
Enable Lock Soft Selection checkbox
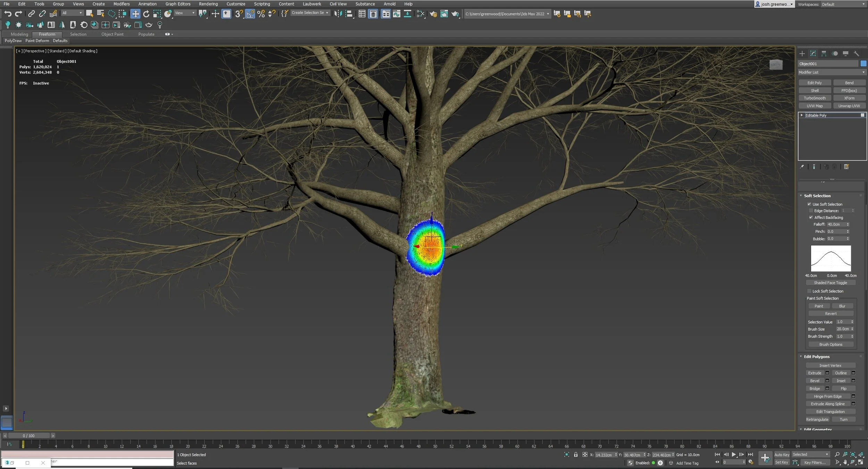809,291
